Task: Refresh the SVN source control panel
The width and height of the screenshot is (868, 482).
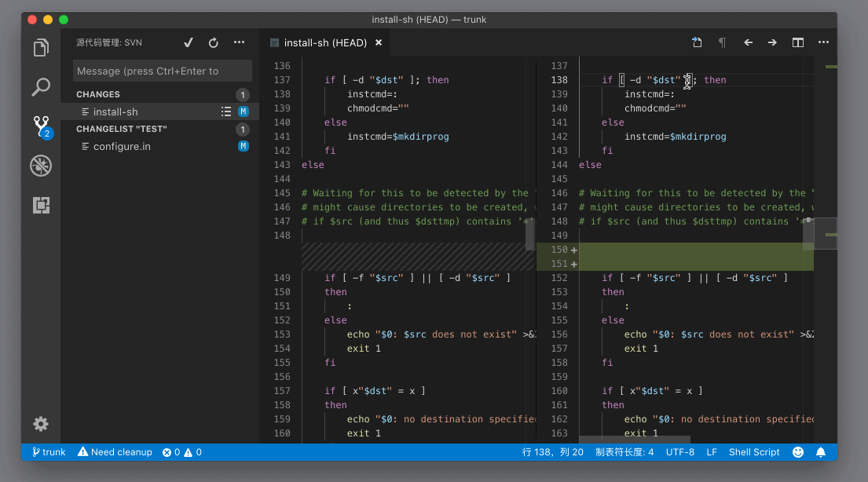Action: coord(214,42)
